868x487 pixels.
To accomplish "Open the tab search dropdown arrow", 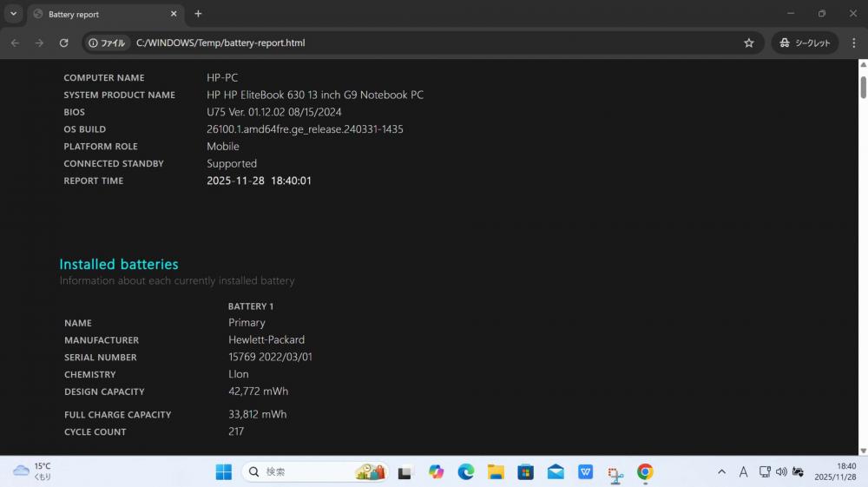I will tap(13, 14).
